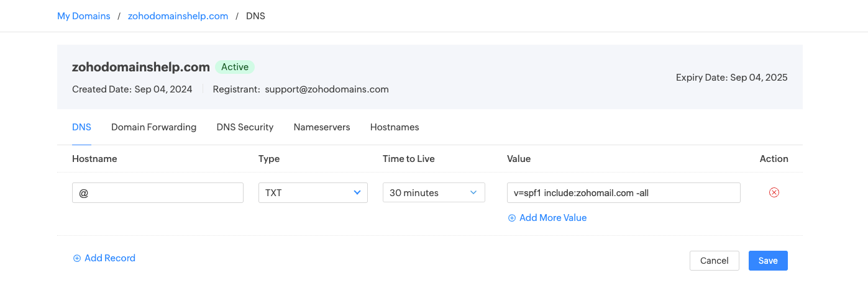Open the DNS Security tab
This screenshot has height=301, width=868.
coord(245,127)
